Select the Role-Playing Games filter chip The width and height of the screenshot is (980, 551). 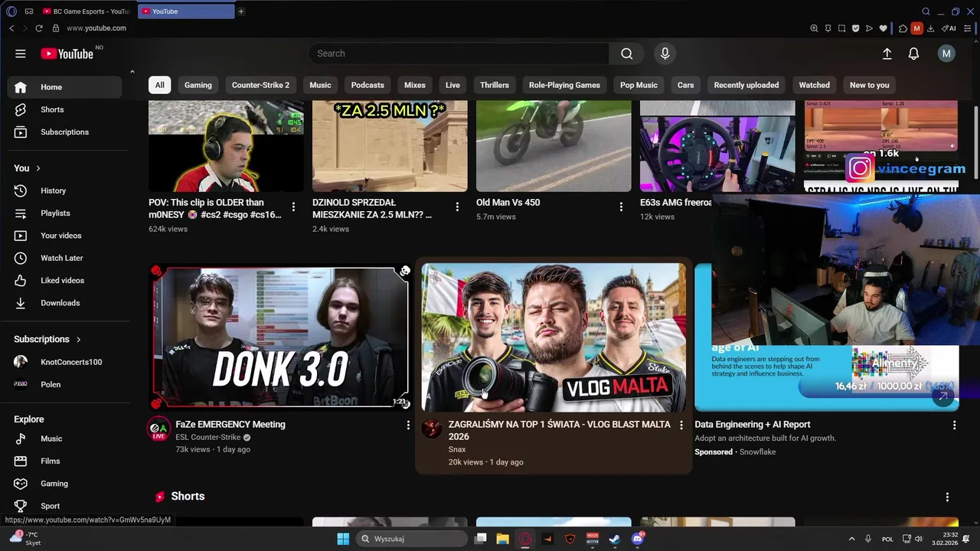coord(564,85)
